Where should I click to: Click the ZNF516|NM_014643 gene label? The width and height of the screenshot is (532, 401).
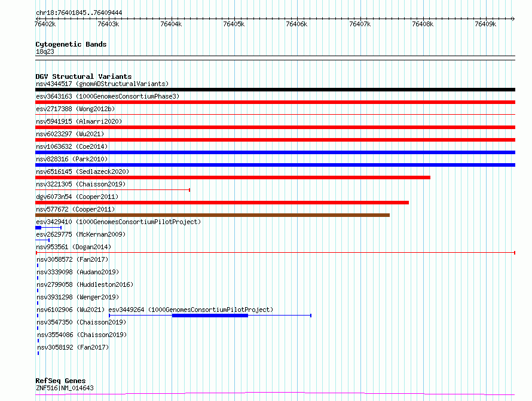pos(65,388)
